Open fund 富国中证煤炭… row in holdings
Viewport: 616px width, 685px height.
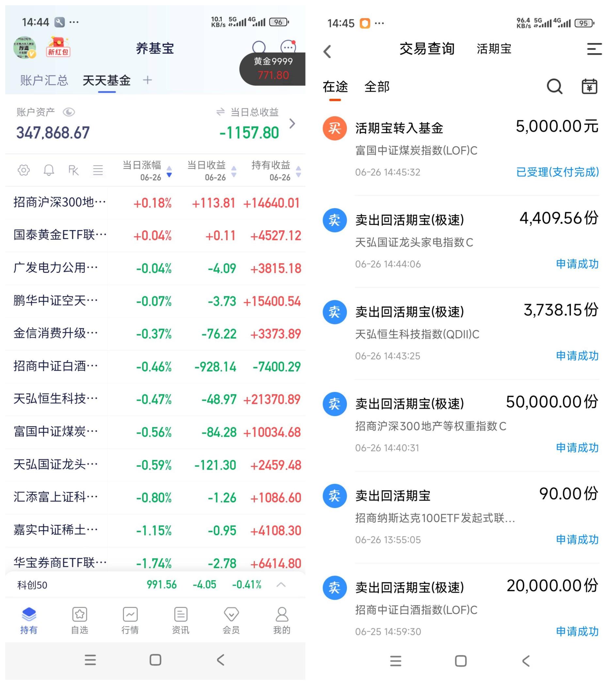pyautogui.click(x=155, y=432)
